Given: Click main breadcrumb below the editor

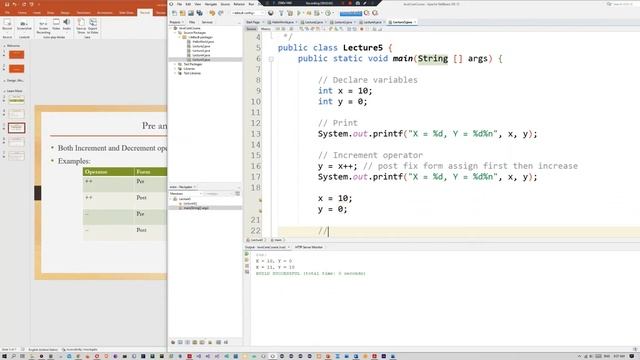Looking at the screenshot, I should point(278,240).
